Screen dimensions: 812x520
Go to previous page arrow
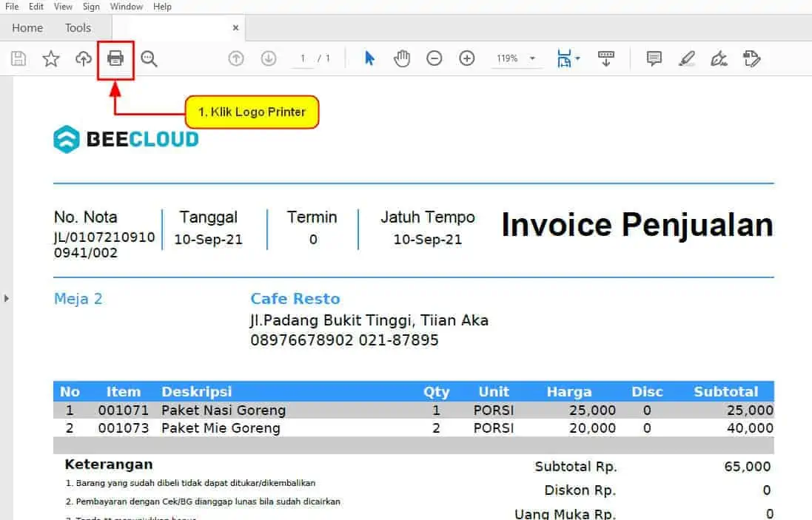pyautogui.click(x=236, y=58)
